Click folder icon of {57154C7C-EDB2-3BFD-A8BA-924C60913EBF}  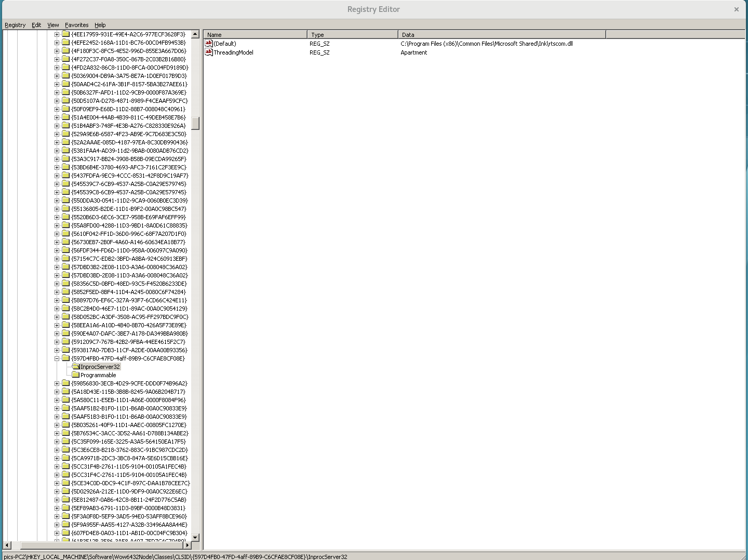pos(66,259)
